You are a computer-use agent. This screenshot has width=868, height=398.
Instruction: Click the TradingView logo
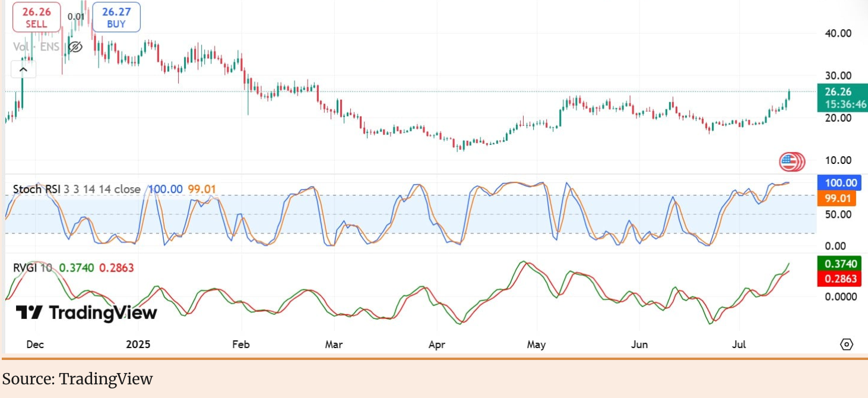click(86, 312)
